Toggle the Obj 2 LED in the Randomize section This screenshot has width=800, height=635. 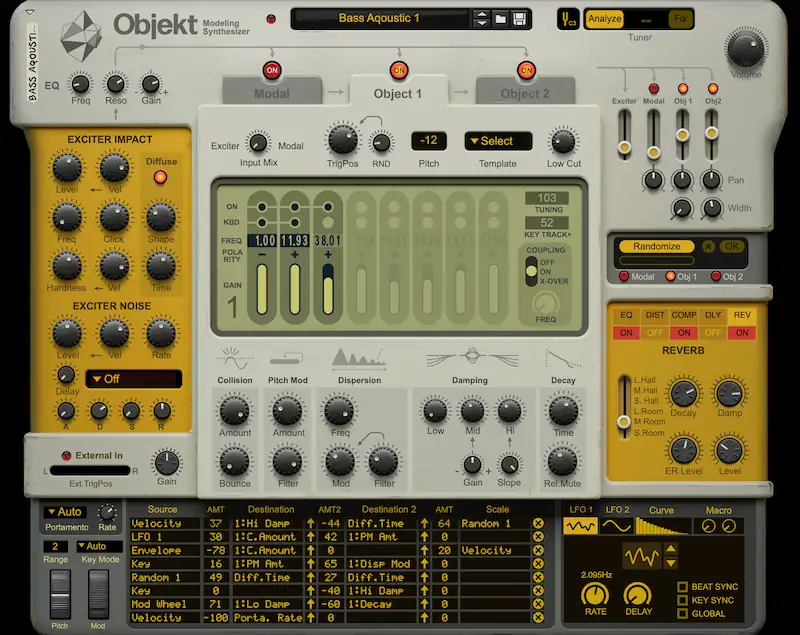(x=716, y=276)
